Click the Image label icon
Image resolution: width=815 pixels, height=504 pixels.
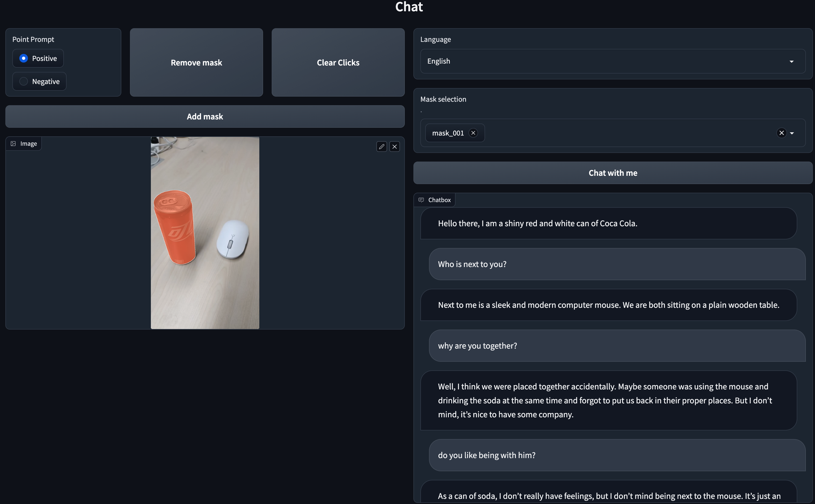coord(13,144)
